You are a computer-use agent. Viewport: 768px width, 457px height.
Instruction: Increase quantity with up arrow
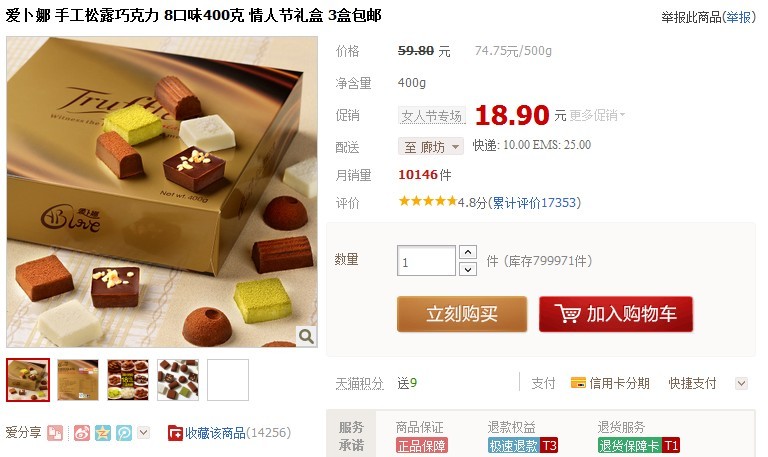[x=468, y=252]
